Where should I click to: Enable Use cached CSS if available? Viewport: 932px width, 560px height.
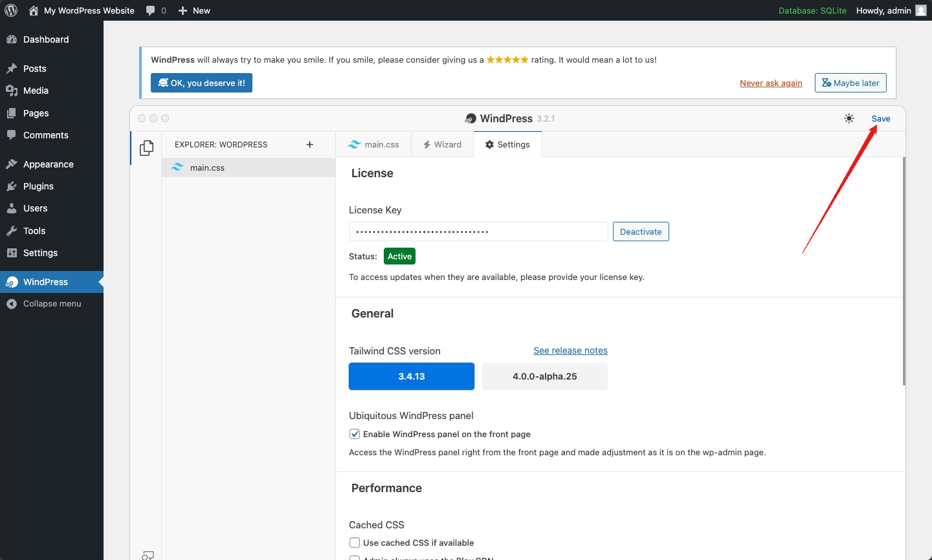click(x=355, y=543)
